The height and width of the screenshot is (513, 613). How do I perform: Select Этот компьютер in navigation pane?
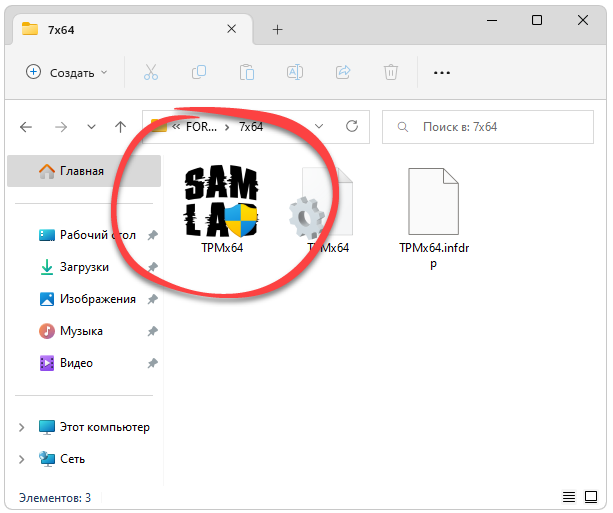pyautogui.click(x=94, y=427)
